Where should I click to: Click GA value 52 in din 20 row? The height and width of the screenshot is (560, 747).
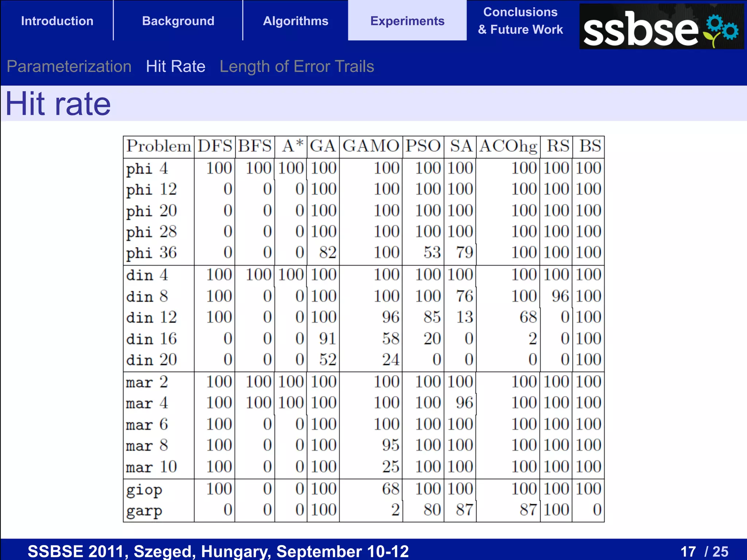click(x=328, y=360)
